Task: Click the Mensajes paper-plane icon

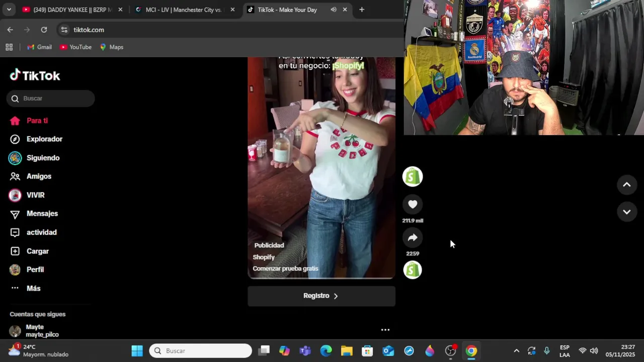Action: (x=15, y=214)
